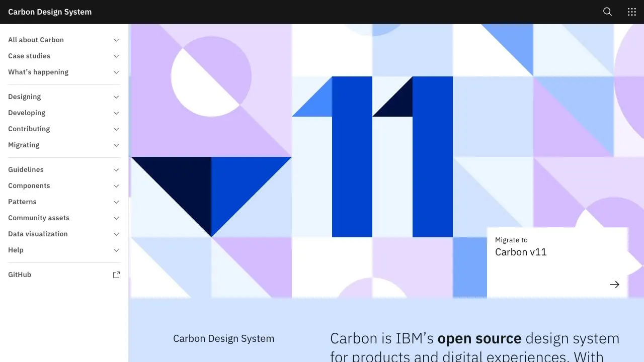Expand the Case studies chevron
Screen dimensions: 644x362
click(x=116, y=56)
